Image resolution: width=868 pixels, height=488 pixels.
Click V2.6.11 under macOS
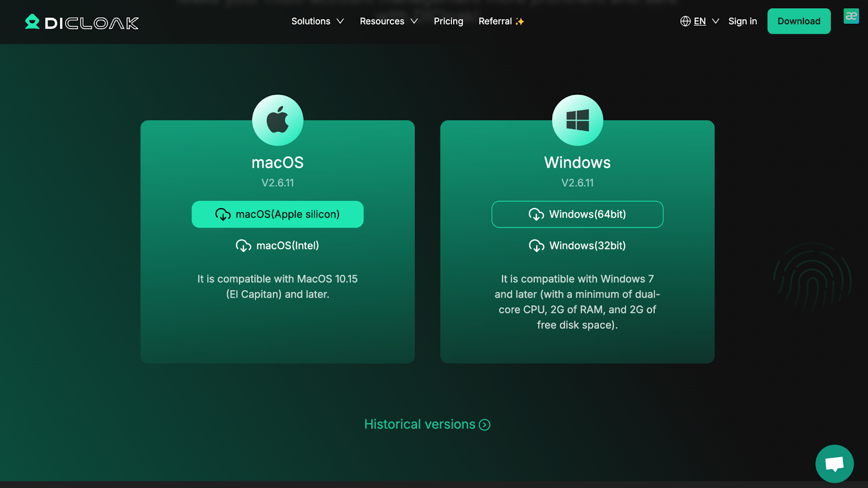[278, 183]
